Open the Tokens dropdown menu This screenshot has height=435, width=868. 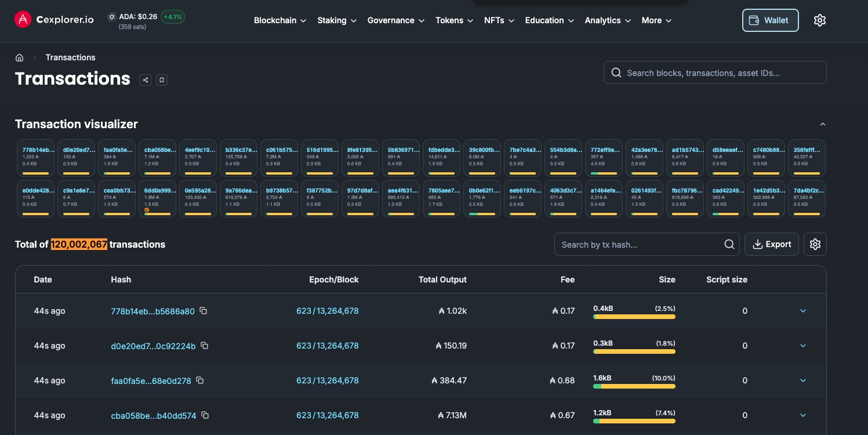pyautogui.click(x=454, y=20)
